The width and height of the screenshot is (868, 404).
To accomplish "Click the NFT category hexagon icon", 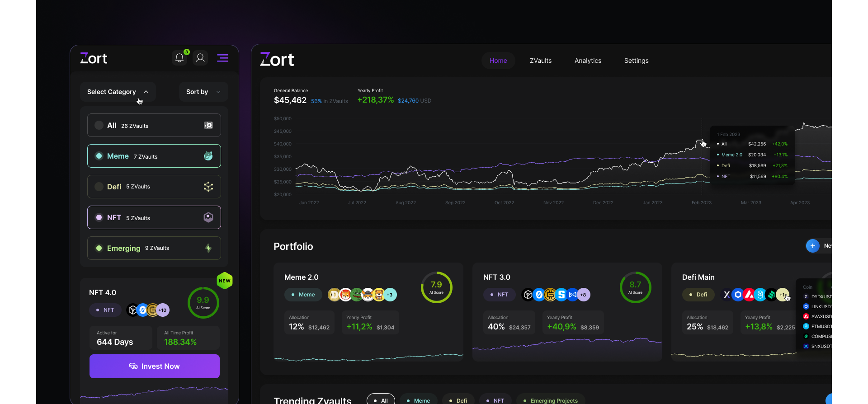I will pos(208,217).
